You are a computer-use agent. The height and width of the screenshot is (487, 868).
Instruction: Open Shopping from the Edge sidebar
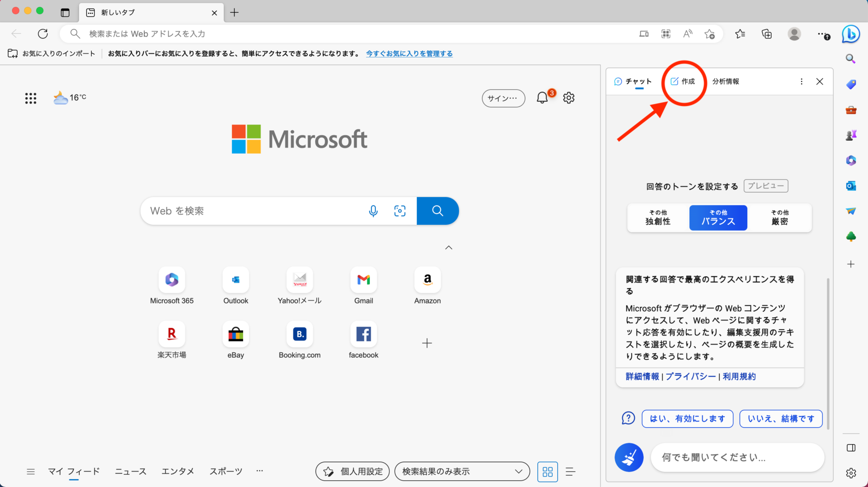coord(850,84)
